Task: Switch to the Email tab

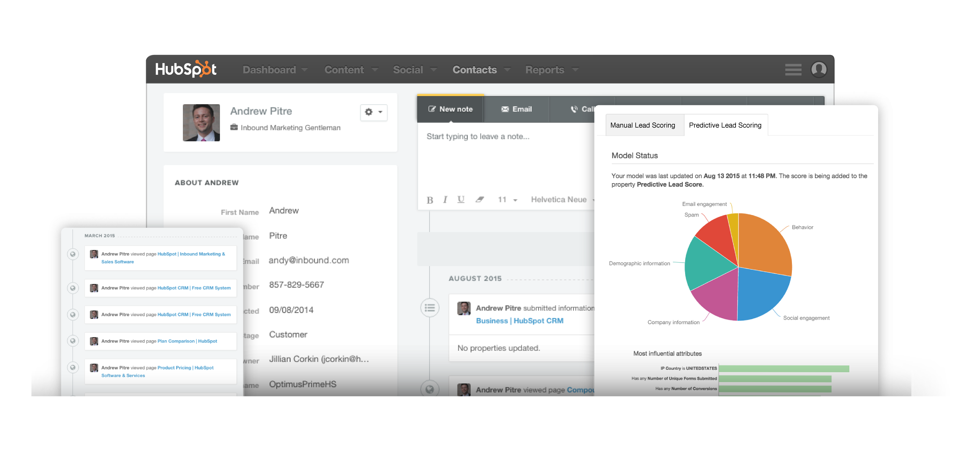Action: click(x=516, y=109)
